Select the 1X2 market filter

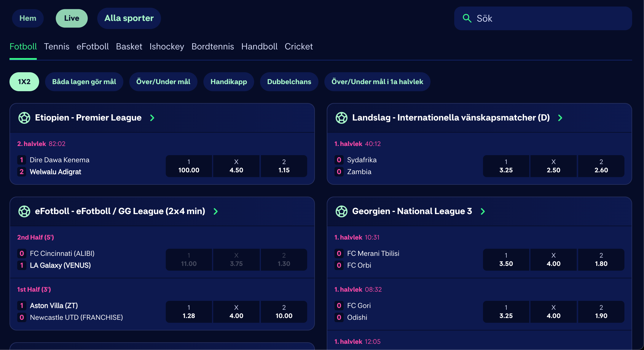pos(24,82)
